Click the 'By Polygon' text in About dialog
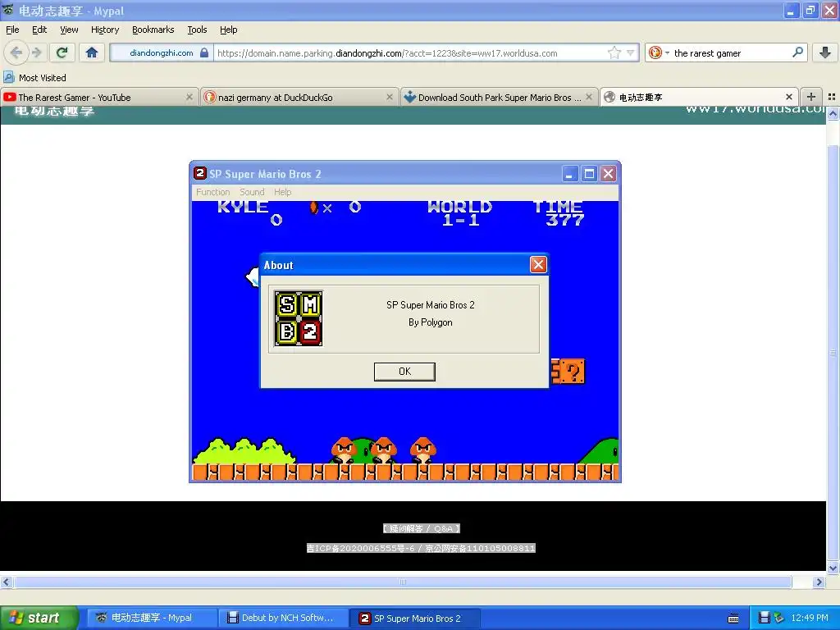This screenshot has width=840, height=630. pyautogui.click(x=430, y=322)
